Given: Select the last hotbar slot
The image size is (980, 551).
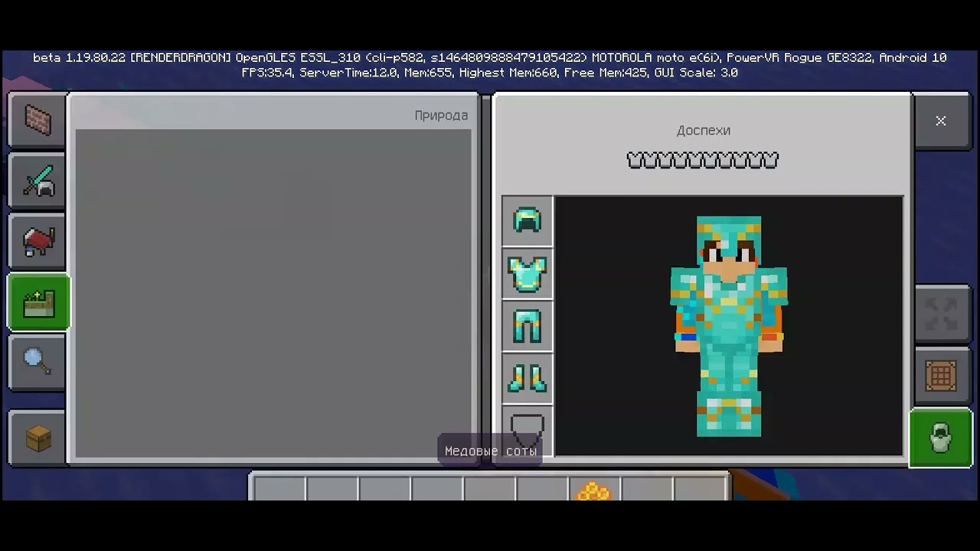Looking at the screenshot, I should [700, 490].
